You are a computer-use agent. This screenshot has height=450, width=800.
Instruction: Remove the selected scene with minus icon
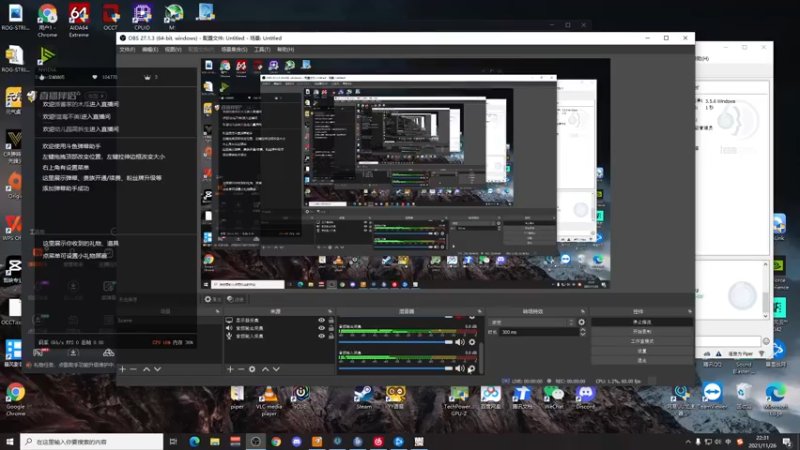133,369
